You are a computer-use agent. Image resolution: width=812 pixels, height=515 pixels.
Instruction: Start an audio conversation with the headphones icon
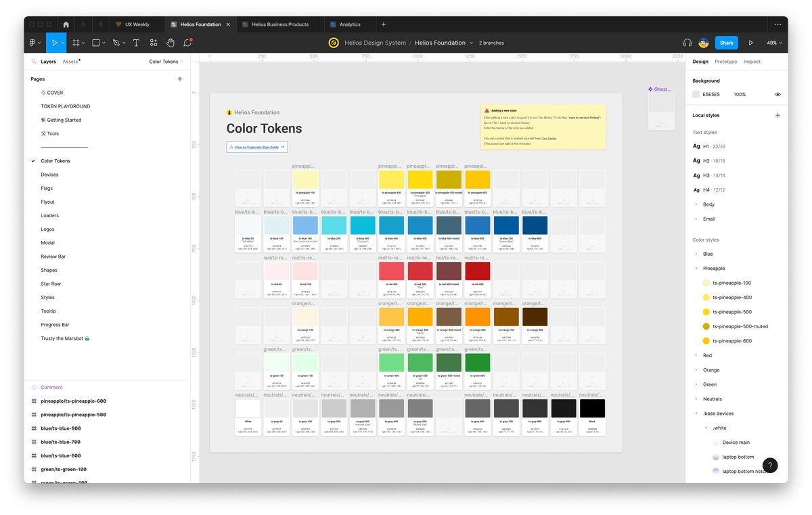click(687, 42)
